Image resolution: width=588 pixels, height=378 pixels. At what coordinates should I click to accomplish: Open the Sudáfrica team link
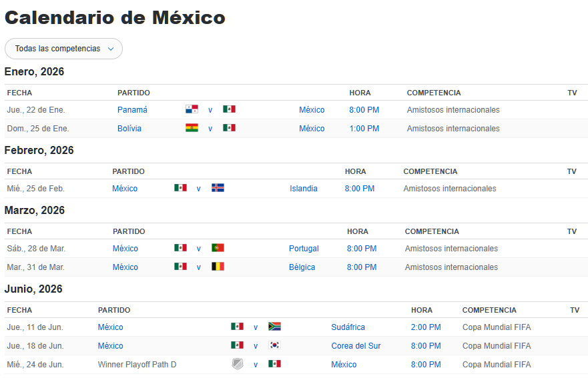click(348, 327)
